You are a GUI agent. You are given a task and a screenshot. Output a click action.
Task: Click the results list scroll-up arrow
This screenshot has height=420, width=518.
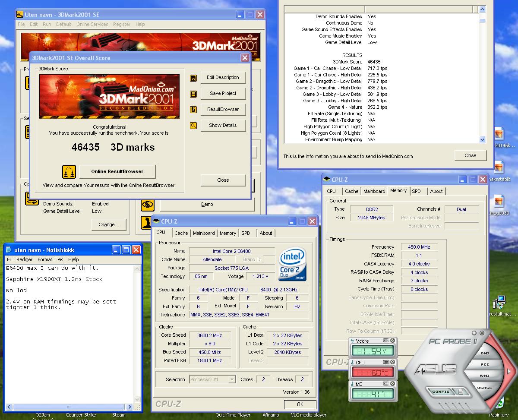point(483,9)
